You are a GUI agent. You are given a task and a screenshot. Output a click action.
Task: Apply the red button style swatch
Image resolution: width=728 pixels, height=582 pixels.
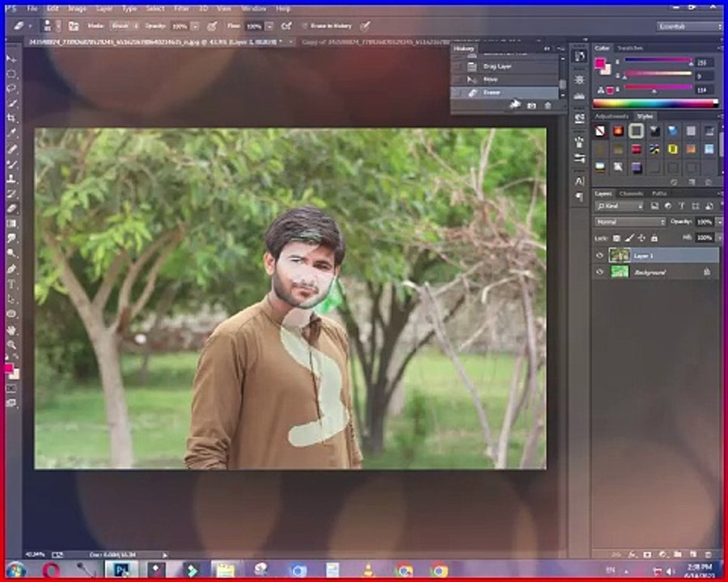(636, 150)
